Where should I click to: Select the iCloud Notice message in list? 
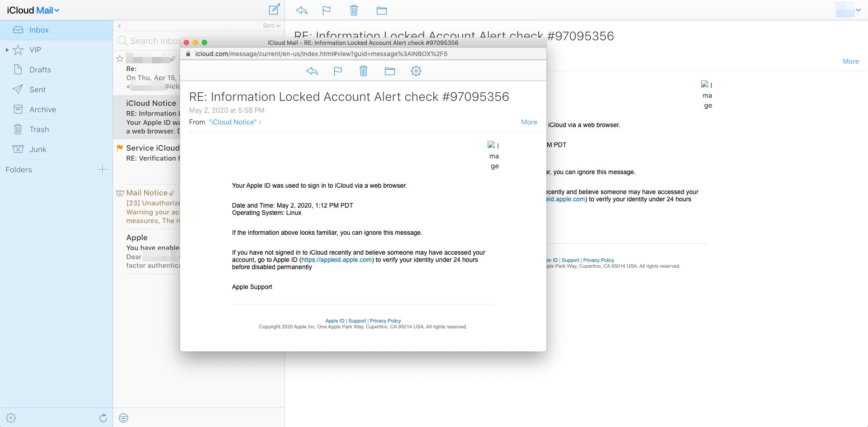(x=147, y=117)
